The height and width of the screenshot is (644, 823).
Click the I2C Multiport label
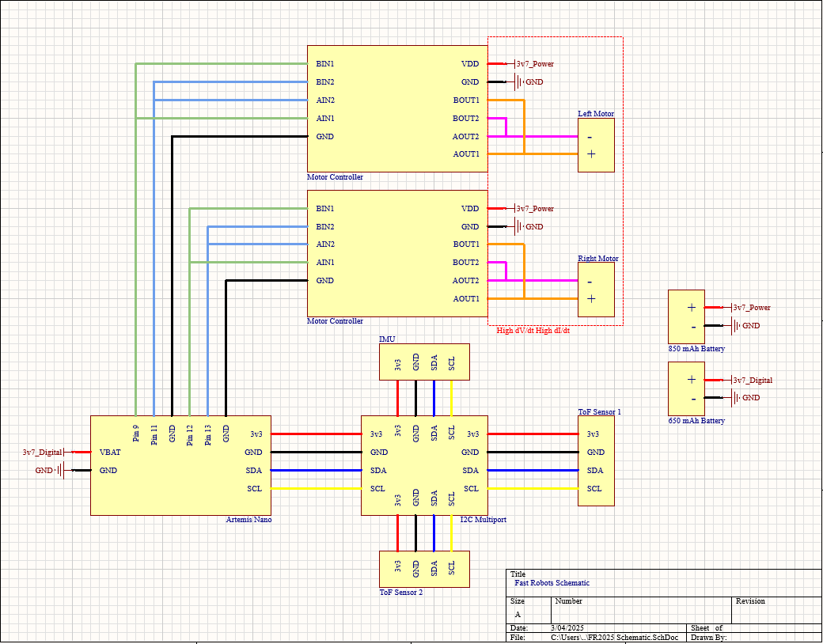[x=484, y=520]
